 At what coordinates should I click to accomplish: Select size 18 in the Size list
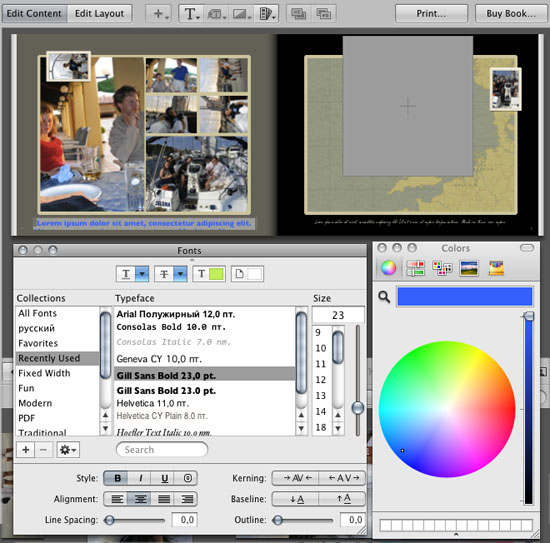point(321,427)
